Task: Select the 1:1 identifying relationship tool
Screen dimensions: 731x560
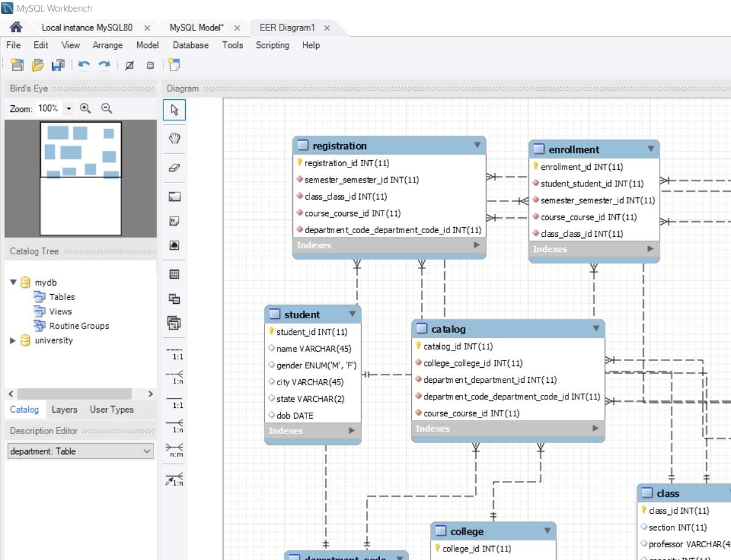Action: tap(175, 401)
